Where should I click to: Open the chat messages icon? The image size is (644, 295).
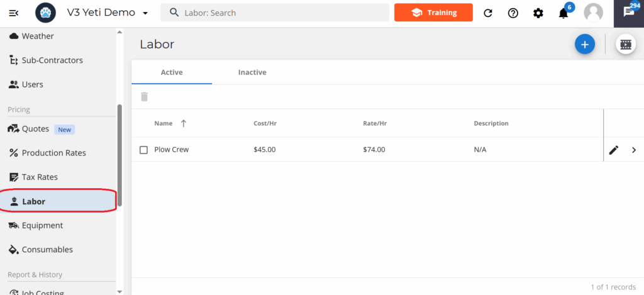coord(628,13)
